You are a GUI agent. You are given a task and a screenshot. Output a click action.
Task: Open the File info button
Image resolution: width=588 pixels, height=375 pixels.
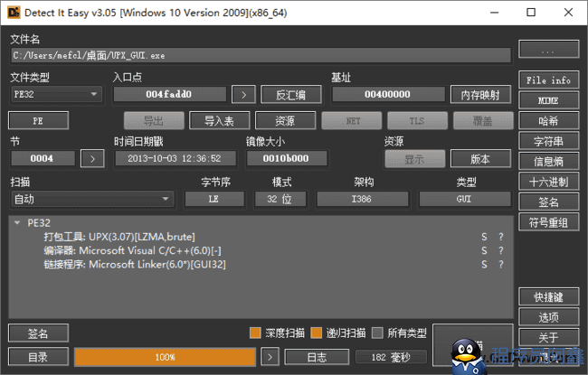pyautogui.click(x=548, y=80)
